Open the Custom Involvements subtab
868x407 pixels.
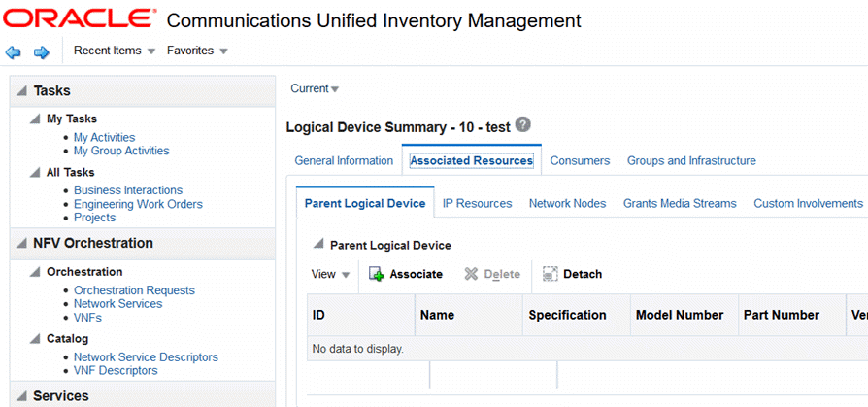click(808, 203)
